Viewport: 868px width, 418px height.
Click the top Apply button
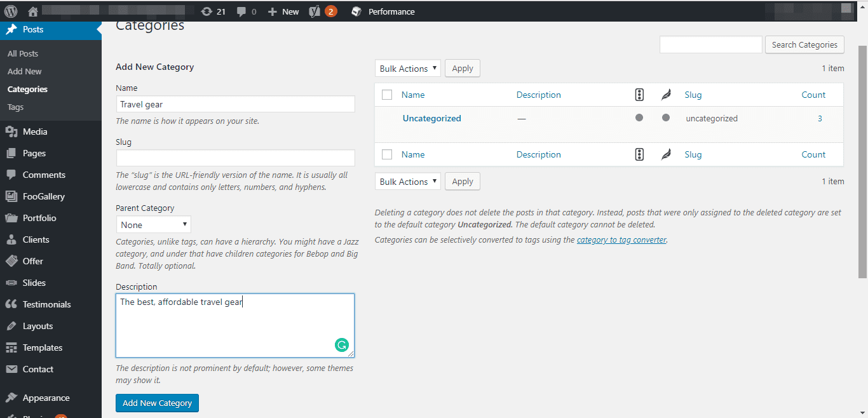tap(463, 69)
